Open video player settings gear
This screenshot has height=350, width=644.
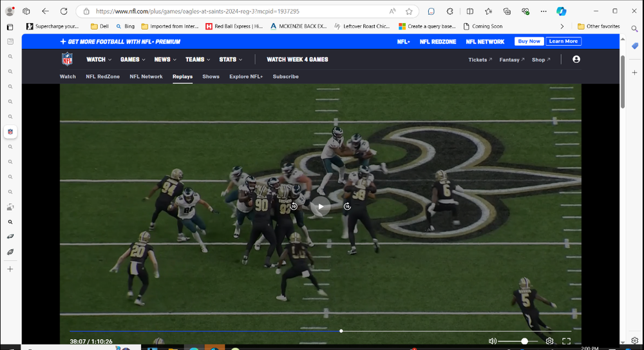[549, 341]
